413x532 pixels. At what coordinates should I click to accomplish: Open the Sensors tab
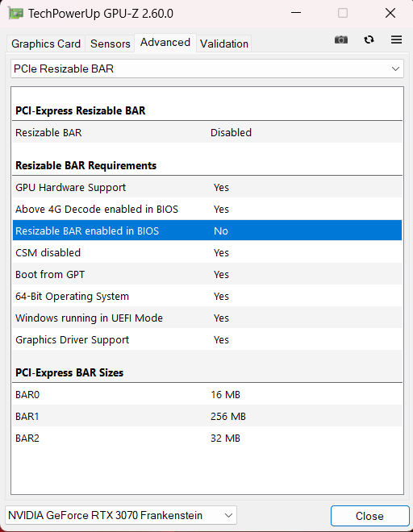(110, 44)
